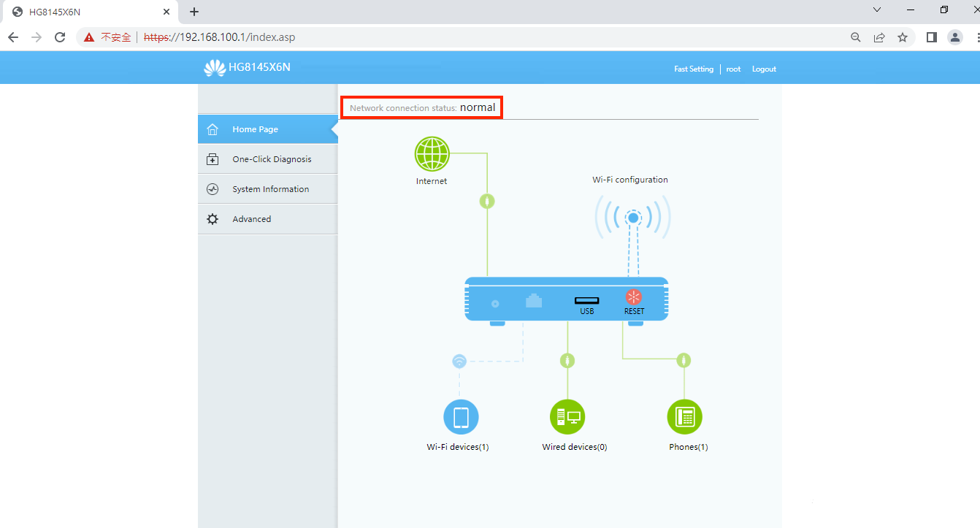Viewport: 980px width, 528px height.
Task: Click the One-Click Diagnosis medical kit icon
Action: (213, 159)
